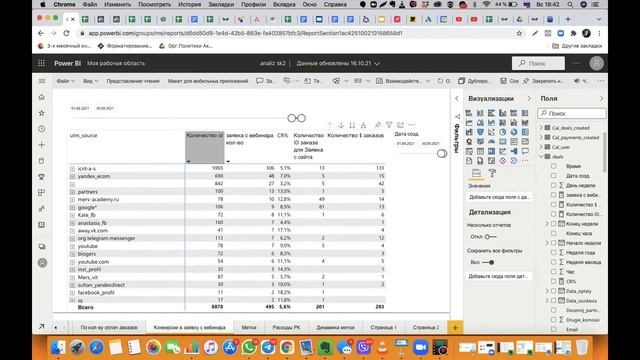Viewport: 640px width, 360px height.
Task: Toggle 'Несколько отчетов' switch
Action: point(491,237)
